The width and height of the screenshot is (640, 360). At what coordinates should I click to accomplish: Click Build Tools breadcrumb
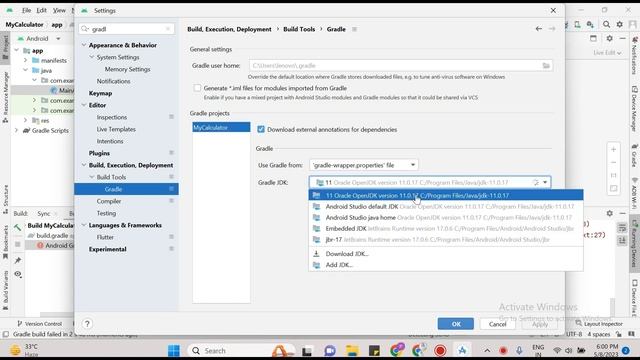coord(299,29)
